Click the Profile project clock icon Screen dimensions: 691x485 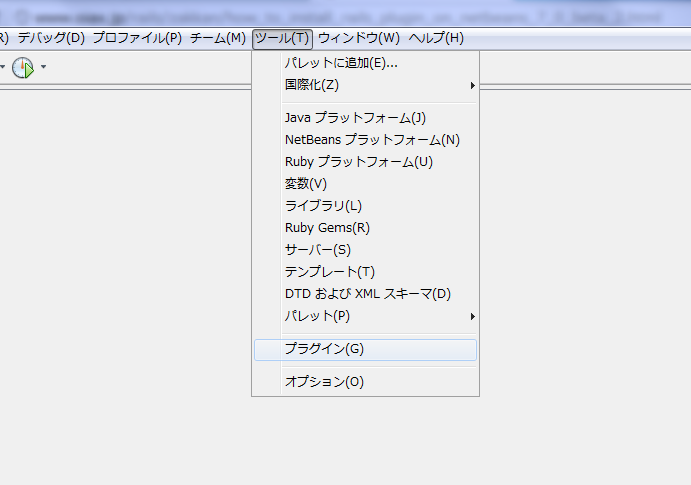[23, 67]
